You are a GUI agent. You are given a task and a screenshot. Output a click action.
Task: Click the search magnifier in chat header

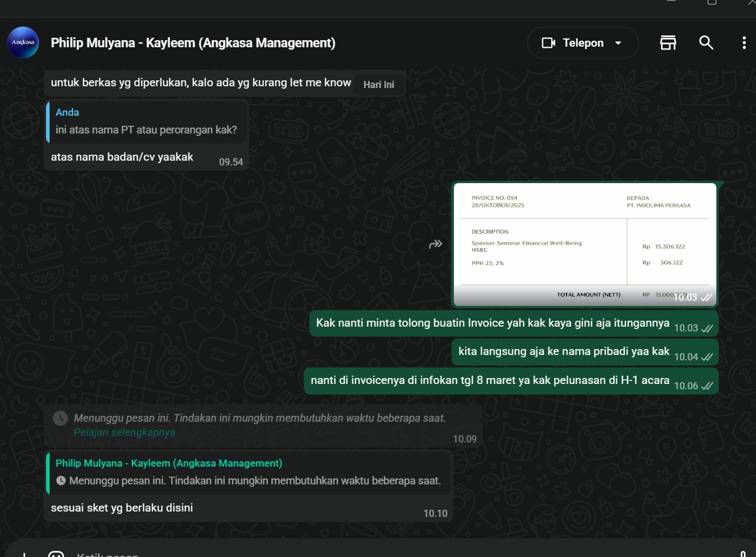[706, 43]
